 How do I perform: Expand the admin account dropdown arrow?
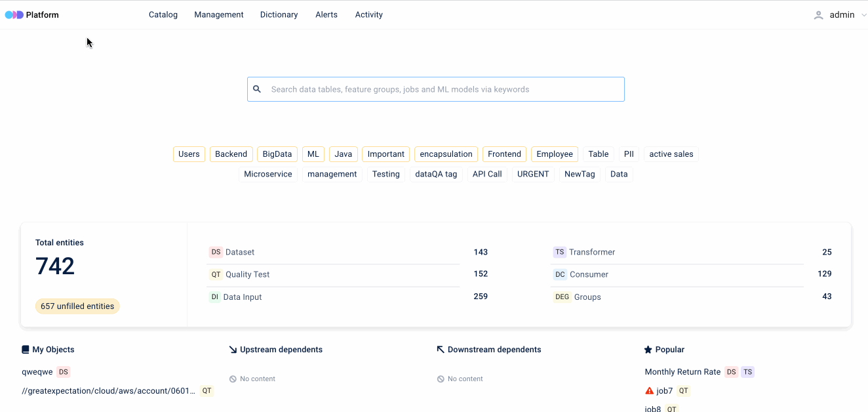[863, 15]
